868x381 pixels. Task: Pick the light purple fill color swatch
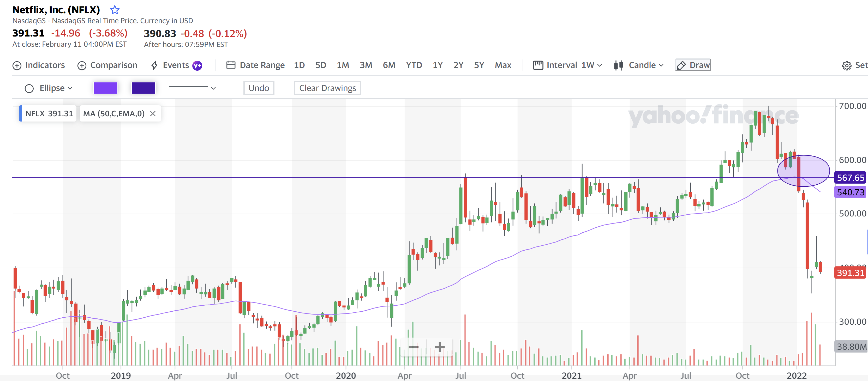point(105,88)
